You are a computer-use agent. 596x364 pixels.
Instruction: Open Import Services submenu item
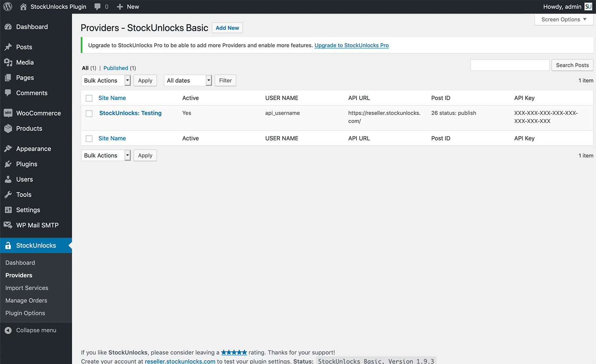point(27,288)
